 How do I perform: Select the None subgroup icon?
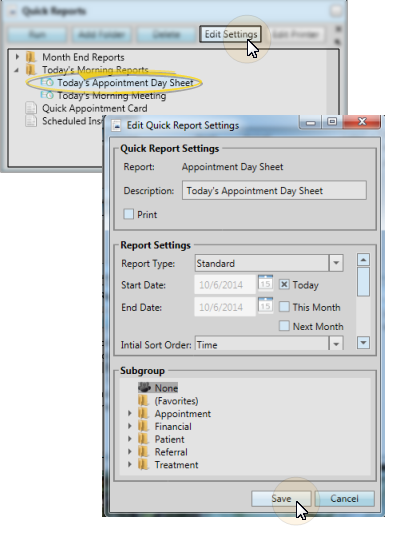[x=145, y=387]
